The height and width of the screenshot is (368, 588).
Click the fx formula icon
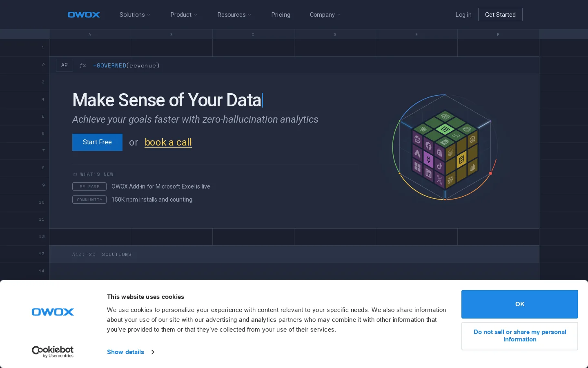click(x=82, y=65)
